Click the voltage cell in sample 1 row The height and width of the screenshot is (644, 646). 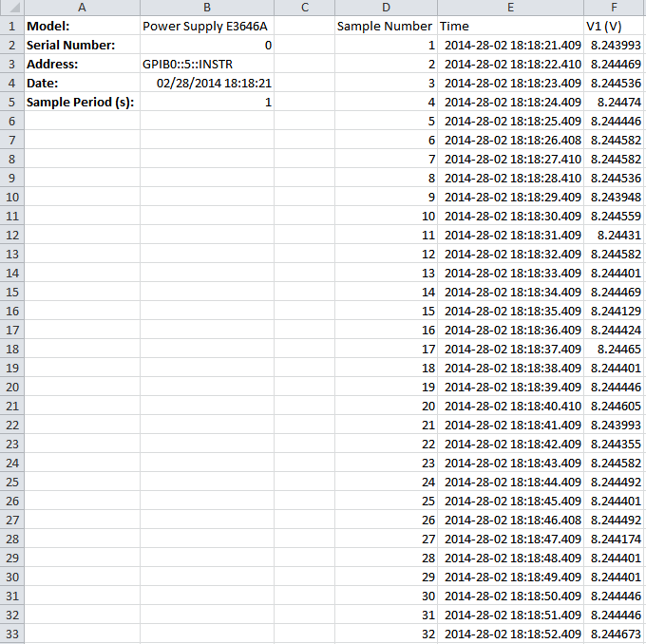[615, 45]
